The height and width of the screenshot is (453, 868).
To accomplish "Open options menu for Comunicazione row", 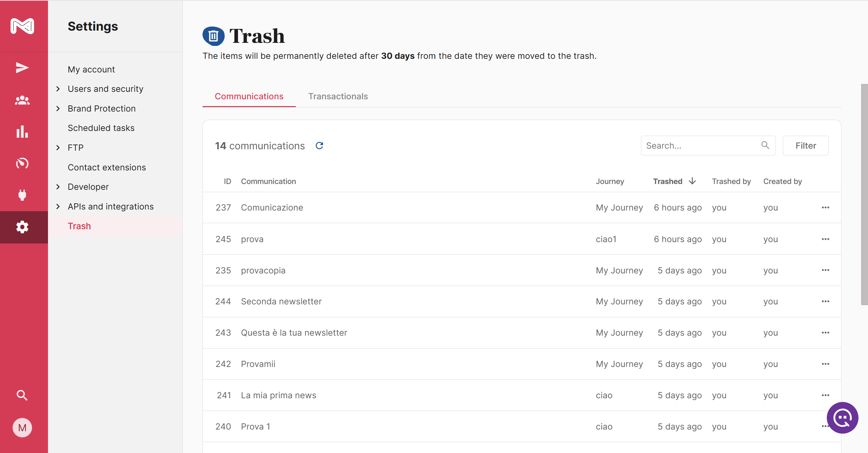I will click(825, 207).
